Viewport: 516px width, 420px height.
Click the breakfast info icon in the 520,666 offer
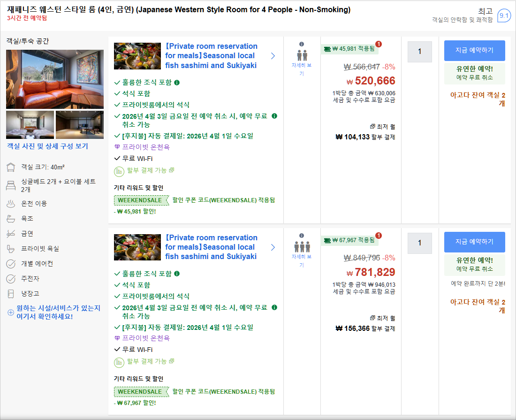coord(177,83)
